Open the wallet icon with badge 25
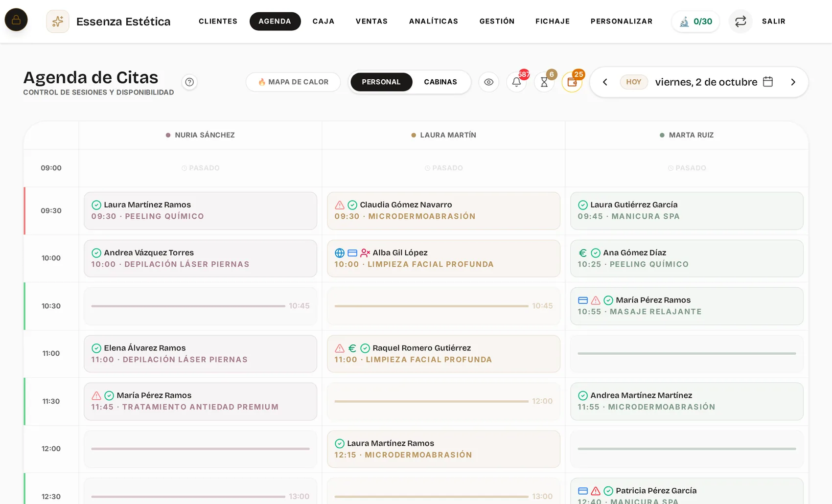This screenshot has width=832, height=504. click(572, 82)
